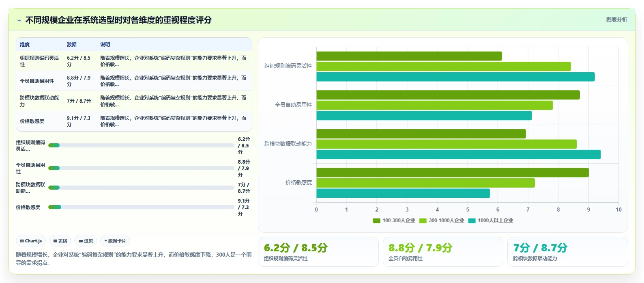Open the 8.8分 / 7.9分 data card
Viewport: 644px width, 283px height.
coord(443,252)
